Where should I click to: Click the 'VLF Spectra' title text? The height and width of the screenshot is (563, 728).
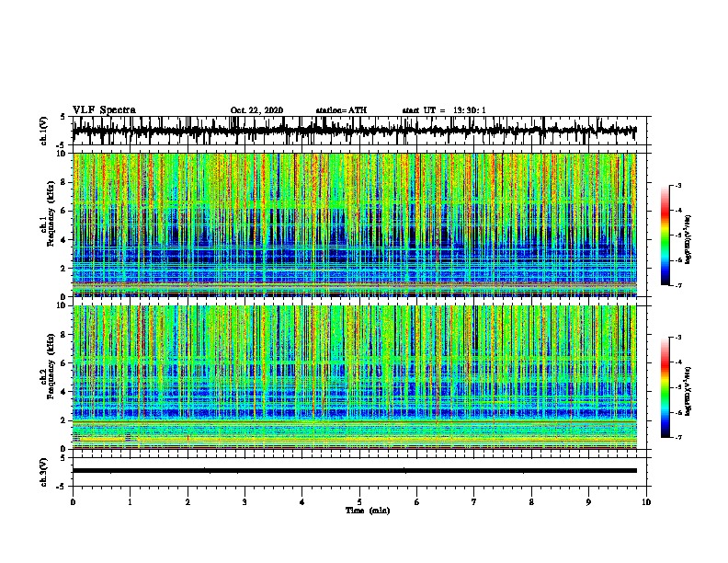(104, 110)
